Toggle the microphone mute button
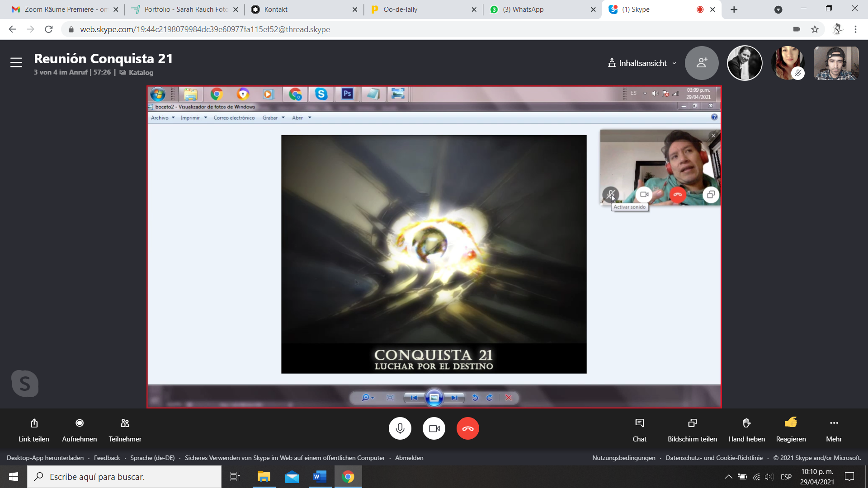868x488 pixels. [400, 428]
